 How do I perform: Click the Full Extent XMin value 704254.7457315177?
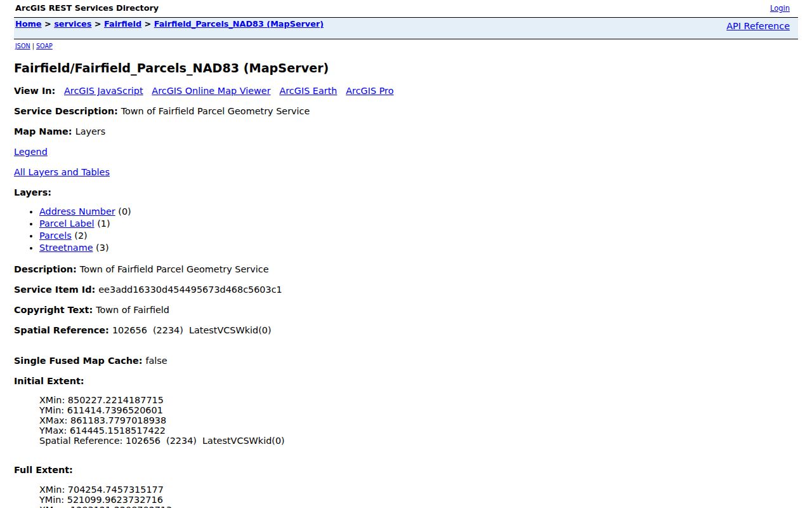(115, 490)
